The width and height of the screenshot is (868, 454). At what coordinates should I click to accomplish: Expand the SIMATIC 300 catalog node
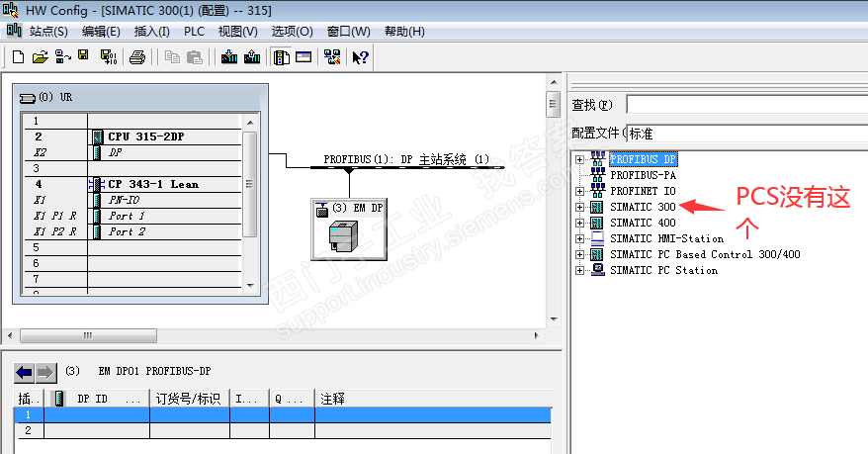(x=579, y=207)
